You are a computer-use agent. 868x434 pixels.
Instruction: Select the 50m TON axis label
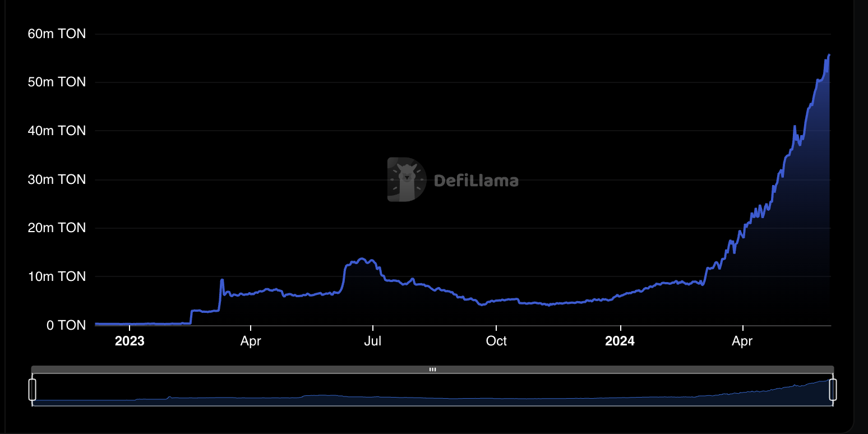(x=57, y=82)
